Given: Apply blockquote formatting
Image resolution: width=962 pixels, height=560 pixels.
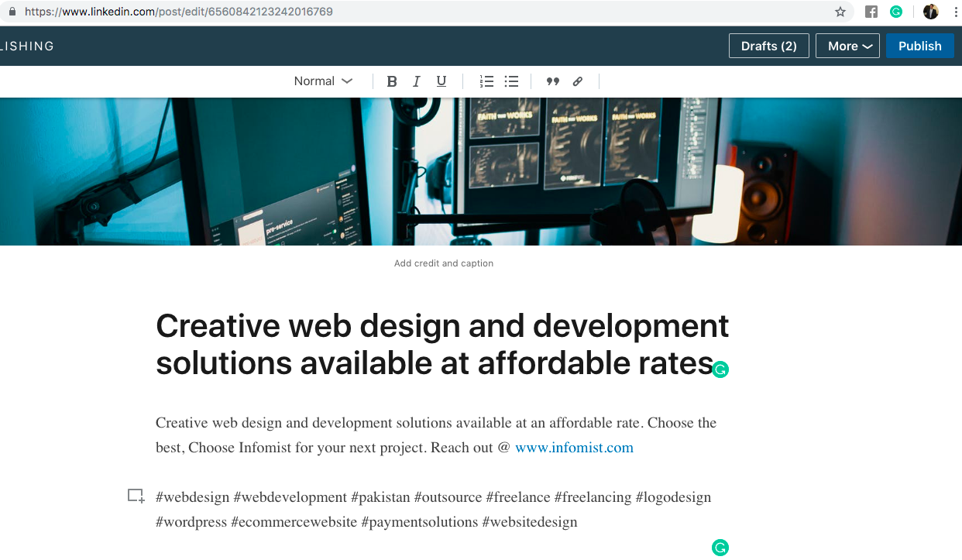Looking at the screenshot, I should click(x=552, y=81).
